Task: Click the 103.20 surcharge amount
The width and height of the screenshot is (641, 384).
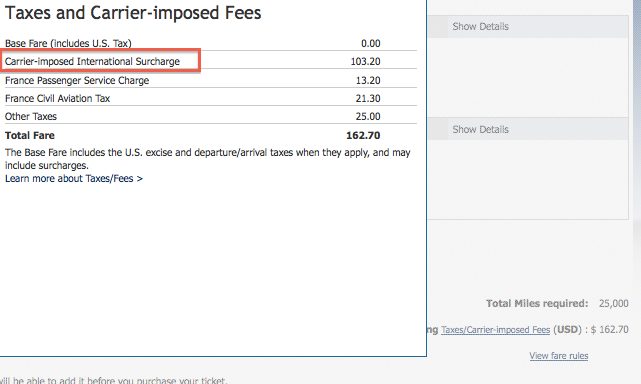Action: pos(365,61)
